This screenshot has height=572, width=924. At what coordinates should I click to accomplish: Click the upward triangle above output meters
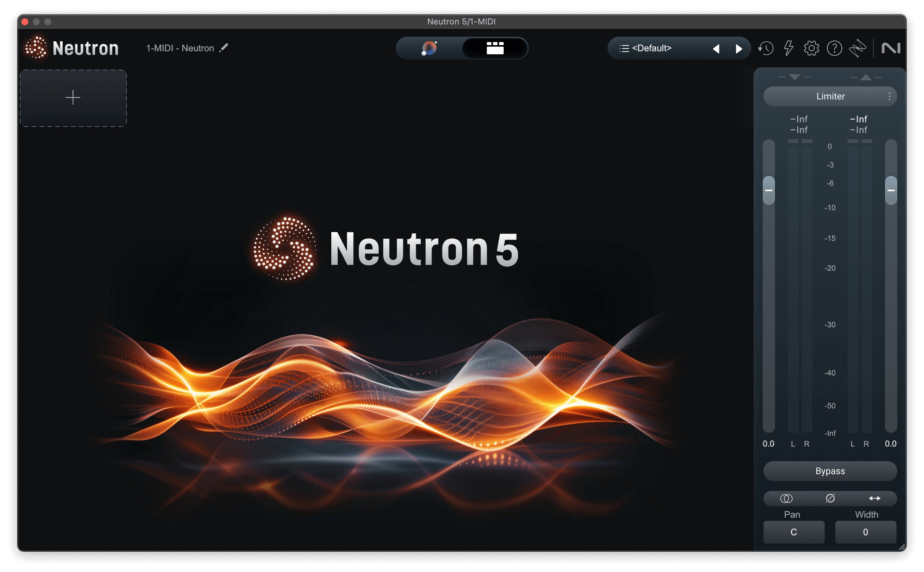(866, 77)
